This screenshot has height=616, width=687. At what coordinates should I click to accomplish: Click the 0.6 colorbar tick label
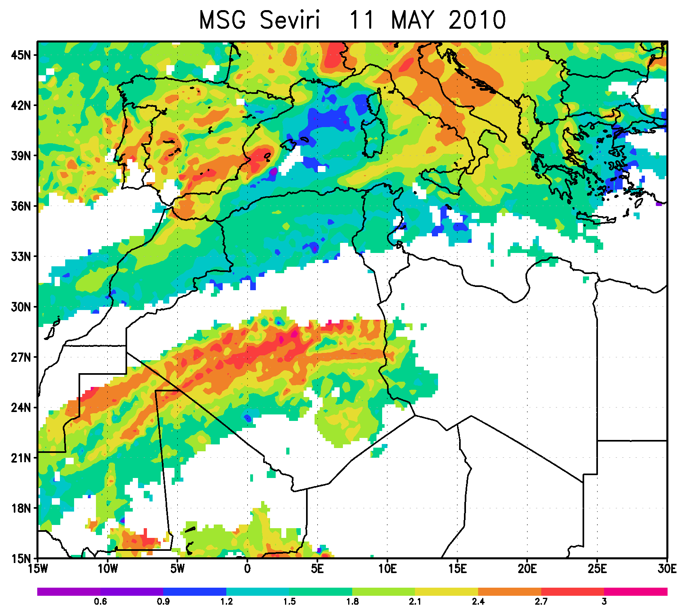tap(100, 602)
